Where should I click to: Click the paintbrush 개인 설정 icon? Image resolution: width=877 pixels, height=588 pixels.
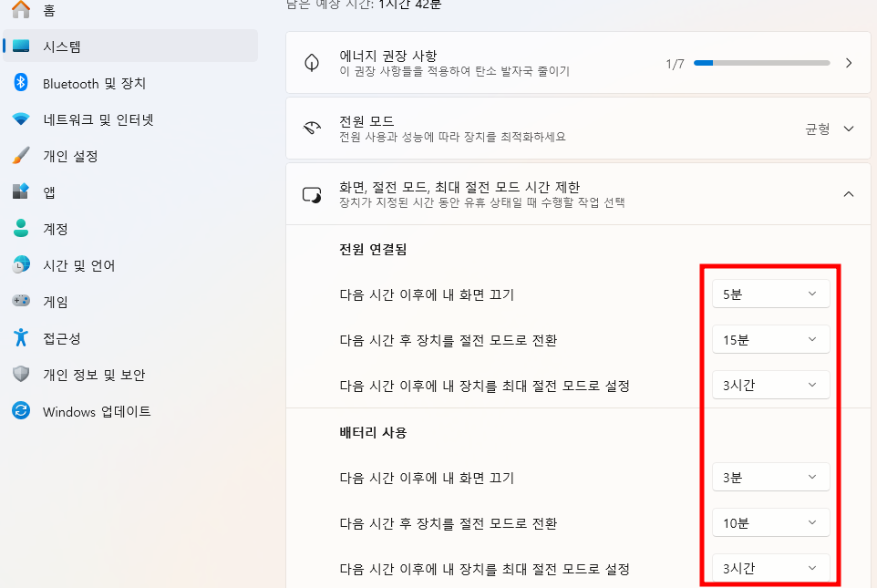click(x=21, y=156)
